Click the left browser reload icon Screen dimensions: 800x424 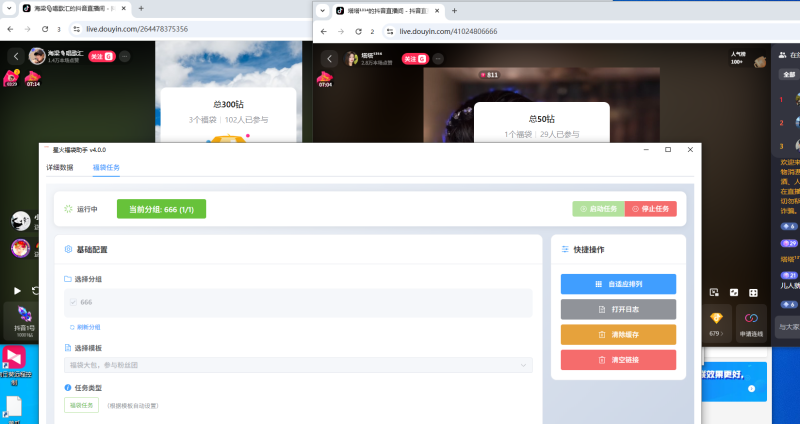tap(46, 30)
